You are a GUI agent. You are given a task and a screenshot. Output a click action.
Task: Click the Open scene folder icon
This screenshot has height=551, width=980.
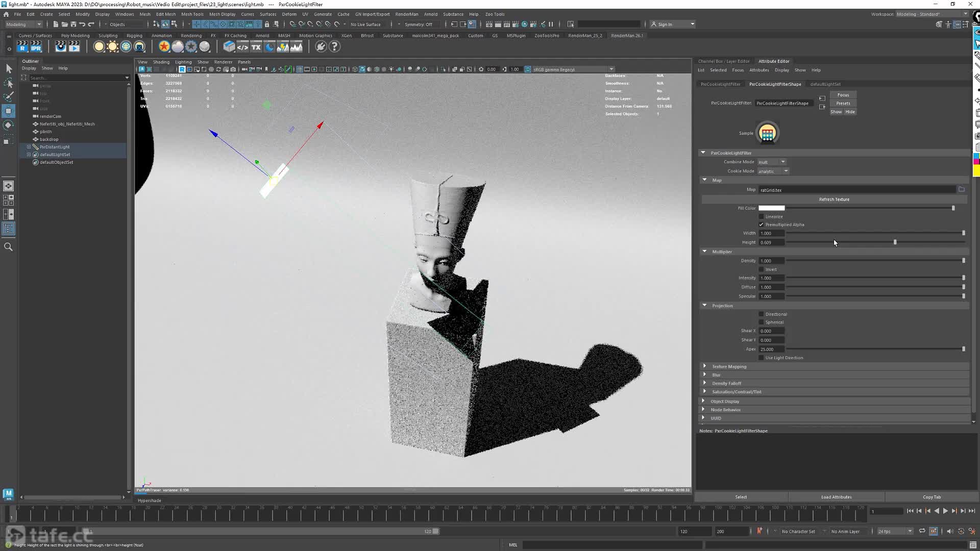tap(65, 24)
